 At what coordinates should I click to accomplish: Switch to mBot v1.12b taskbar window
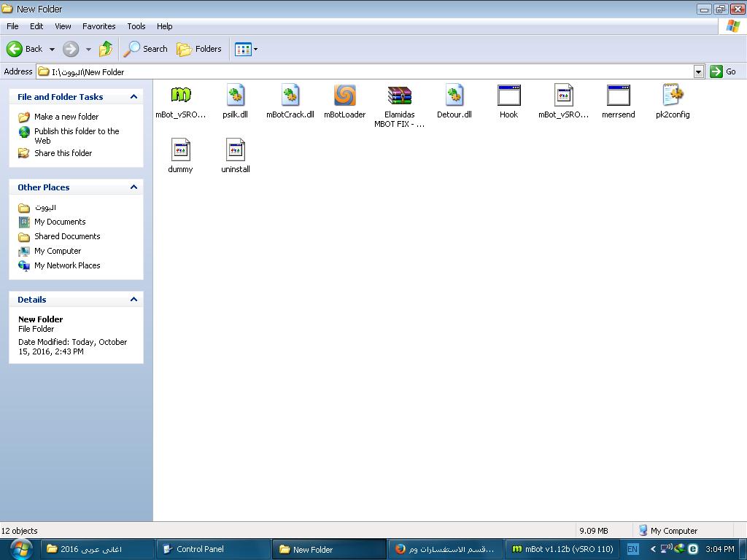(x=562, y=549)
